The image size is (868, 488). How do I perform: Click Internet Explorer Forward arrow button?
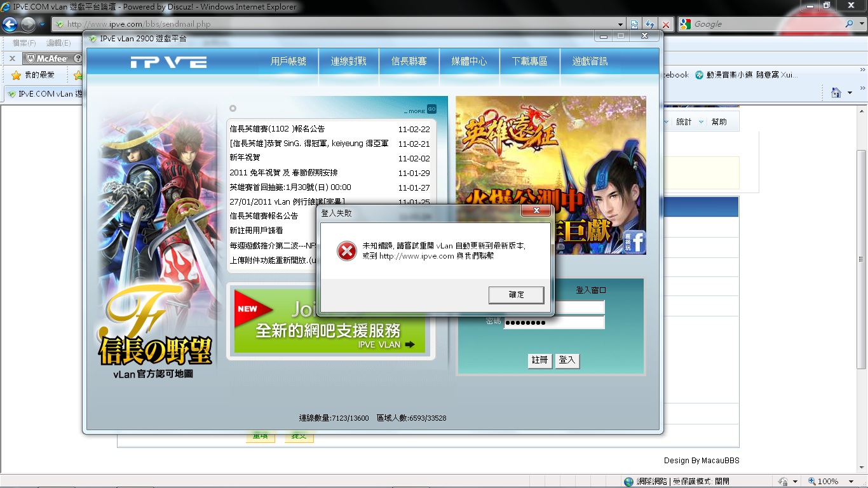coord(28,24)
